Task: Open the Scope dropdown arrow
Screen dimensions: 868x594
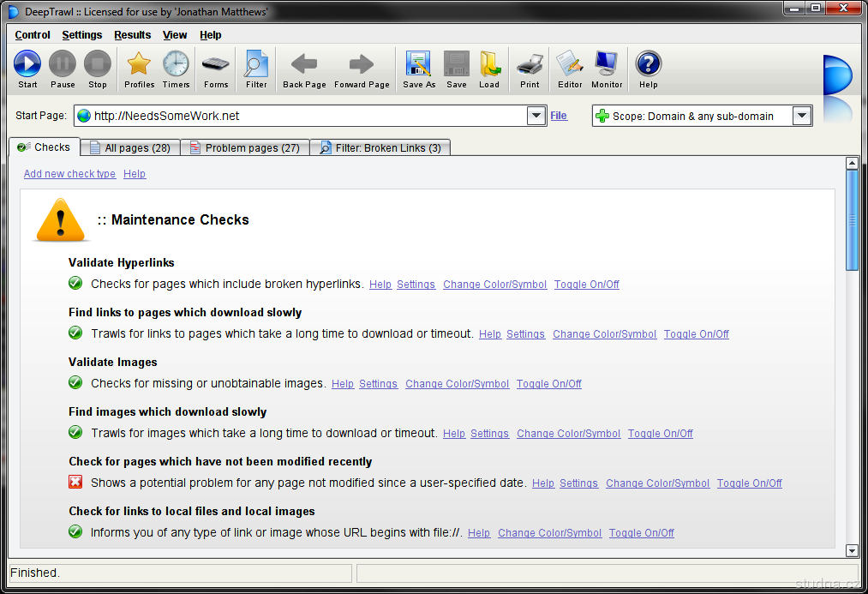Action: pyautogui.click(x=802, y=116)
